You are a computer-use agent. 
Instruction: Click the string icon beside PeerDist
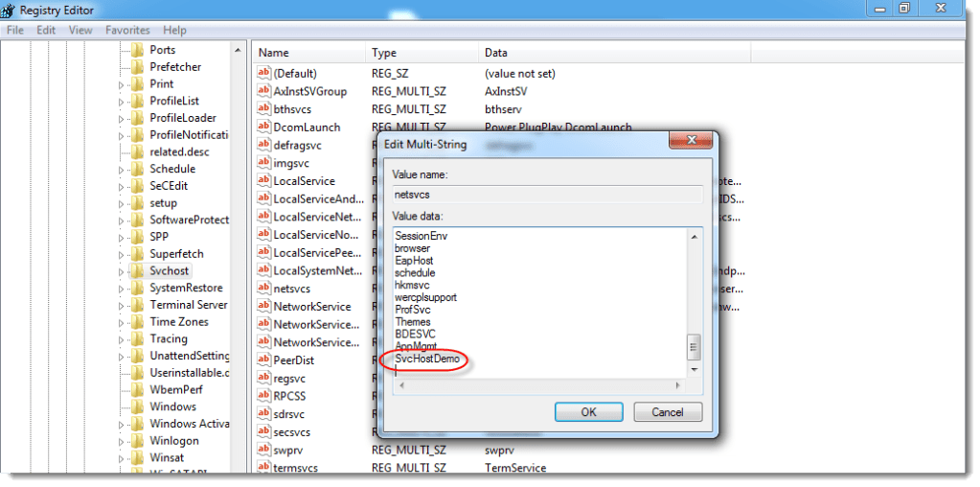pyautogui.click(x=264, y=360)
